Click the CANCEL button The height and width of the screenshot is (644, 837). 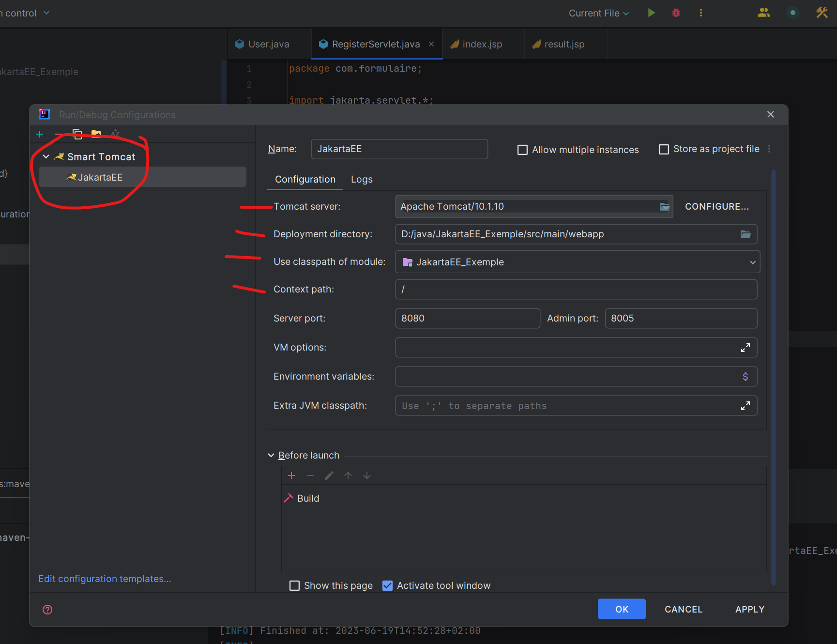684,609
